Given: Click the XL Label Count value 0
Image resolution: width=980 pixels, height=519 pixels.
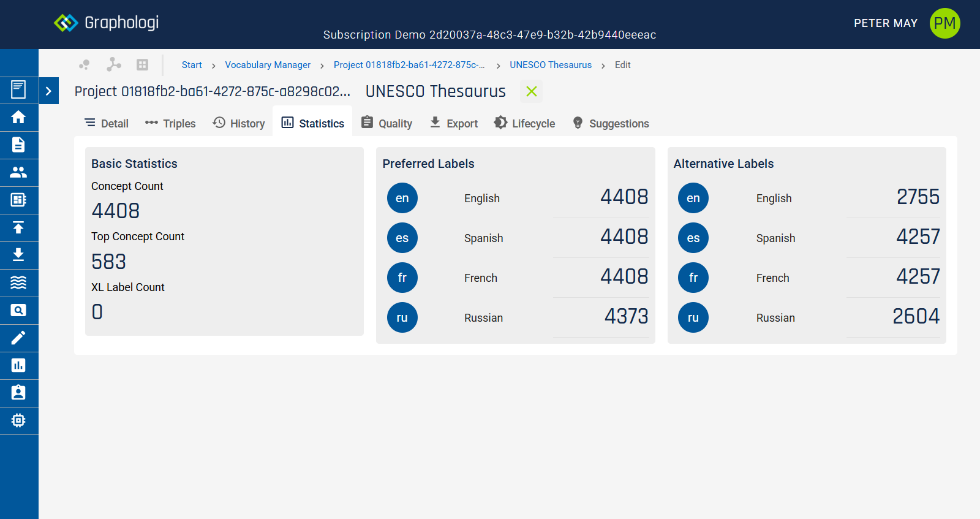Looking at the screenshot, I should pyautogui.click(x=97, y=312).
